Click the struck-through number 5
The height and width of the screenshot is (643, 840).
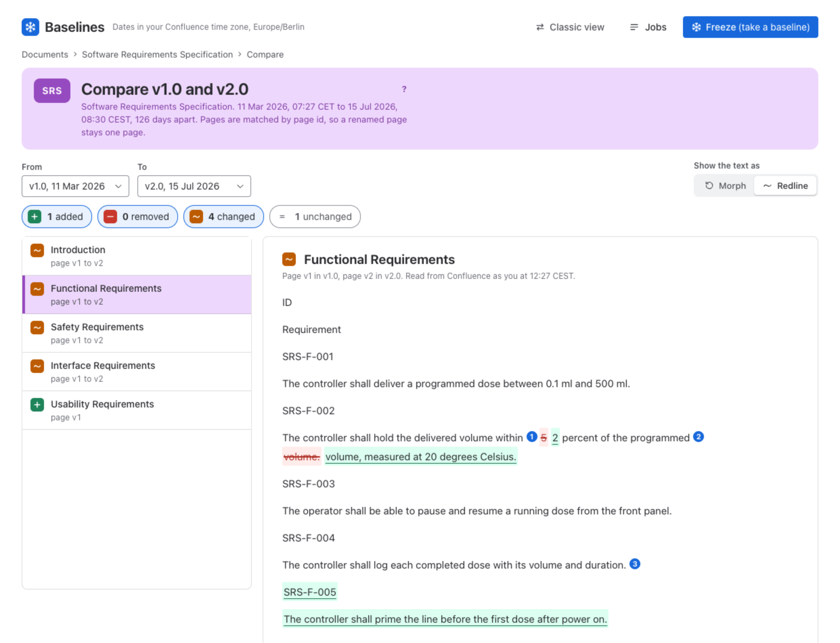[544, 438]
